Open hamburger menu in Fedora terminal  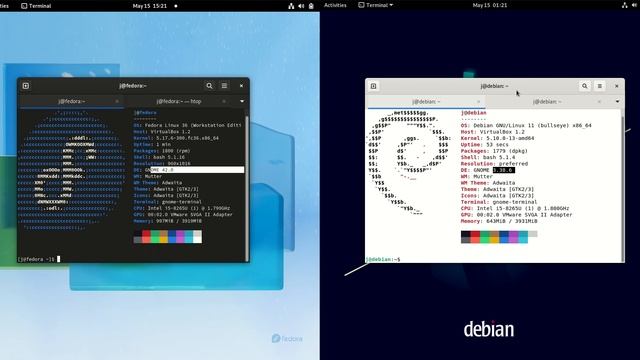click(x=224, y=86)
